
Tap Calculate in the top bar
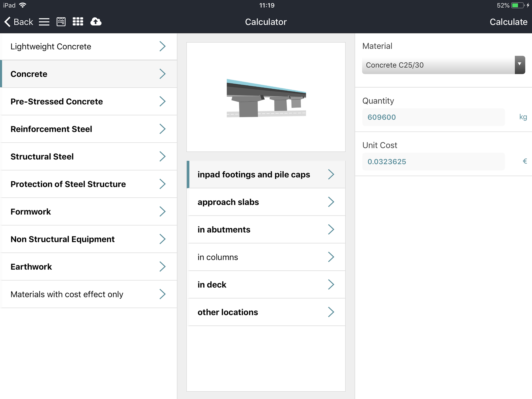coord(508,22)
